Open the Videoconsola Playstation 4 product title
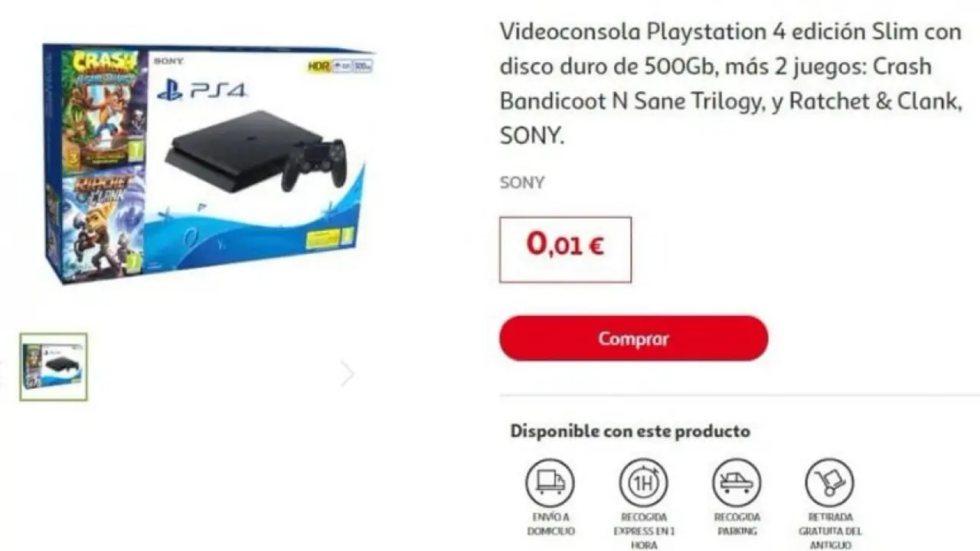This screenshot has height=551, width=980. click(731, 84)
